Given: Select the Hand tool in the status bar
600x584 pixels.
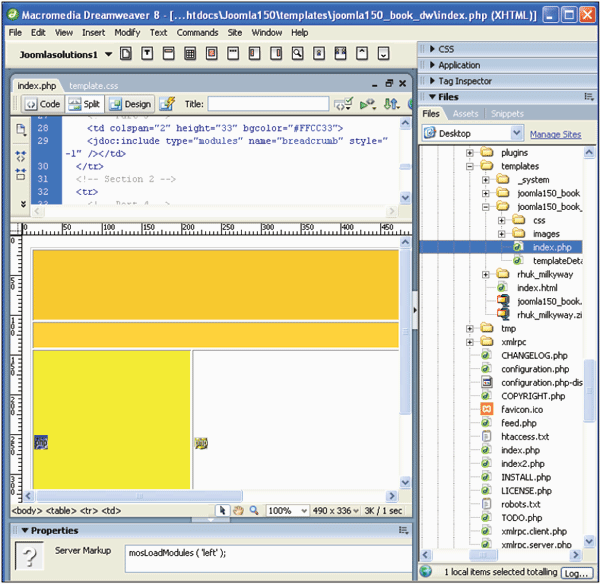Looking at the screenshot, I should click(238, 511).
